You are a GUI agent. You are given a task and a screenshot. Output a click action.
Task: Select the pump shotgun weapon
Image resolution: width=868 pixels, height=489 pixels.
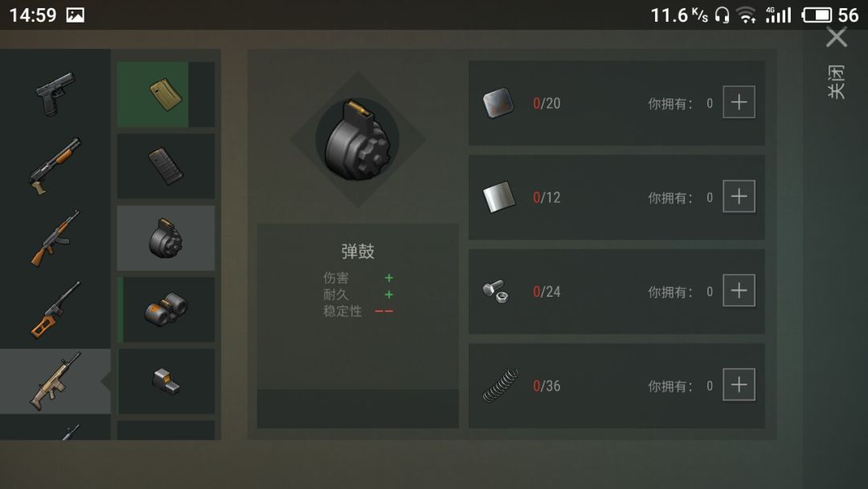[55, 166]
